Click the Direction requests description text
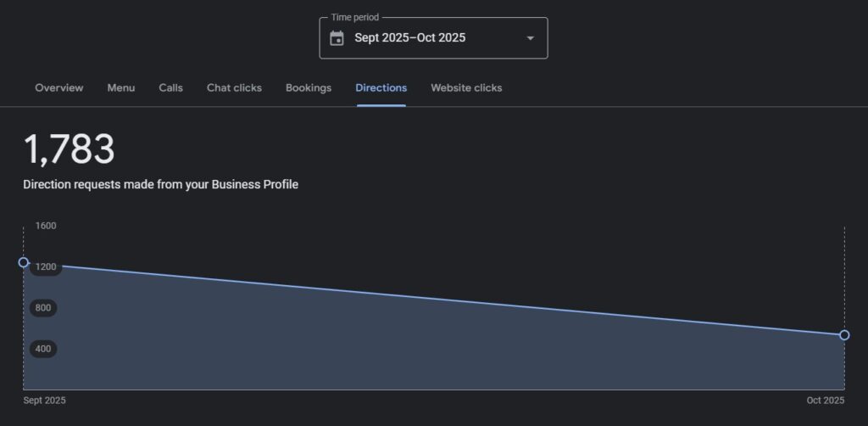Image resolution: width=868 pixels, height=426 pixels. [160, 184]
